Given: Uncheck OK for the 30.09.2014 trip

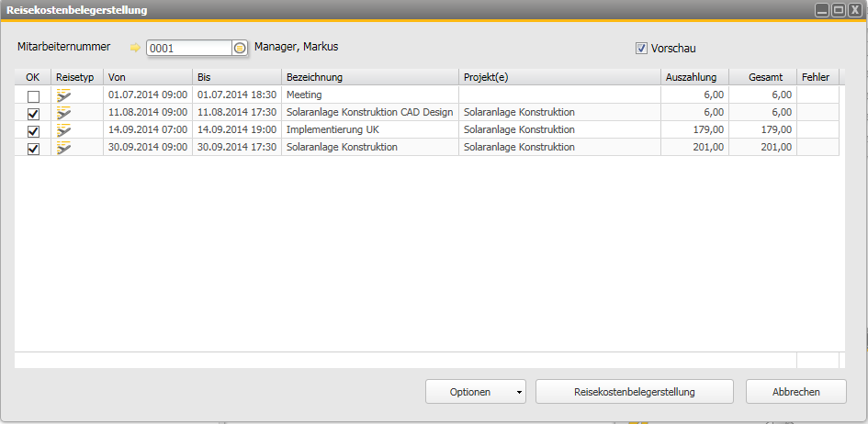Looking at the screenshot, I should pyautogui.click(x=34, y=150).
